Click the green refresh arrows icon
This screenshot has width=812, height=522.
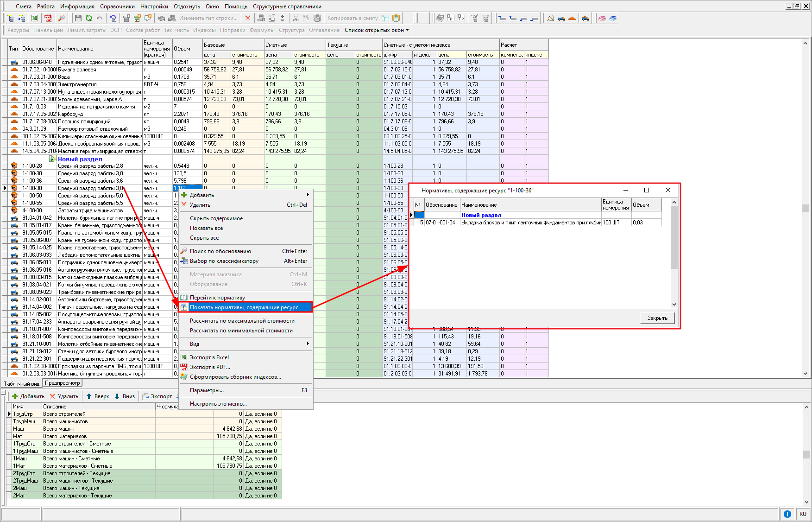click(88, 18)
